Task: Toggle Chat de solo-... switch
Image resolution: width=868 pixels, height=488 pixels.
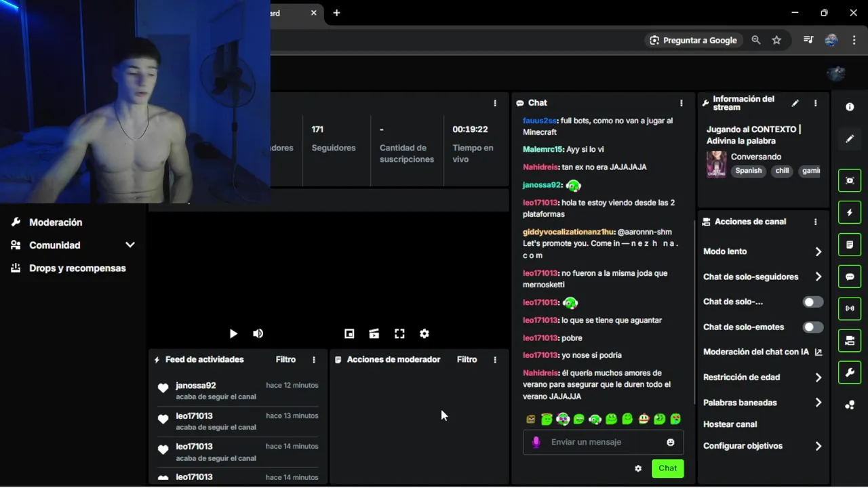Action: pyautogui.click(x=813, y=302)
